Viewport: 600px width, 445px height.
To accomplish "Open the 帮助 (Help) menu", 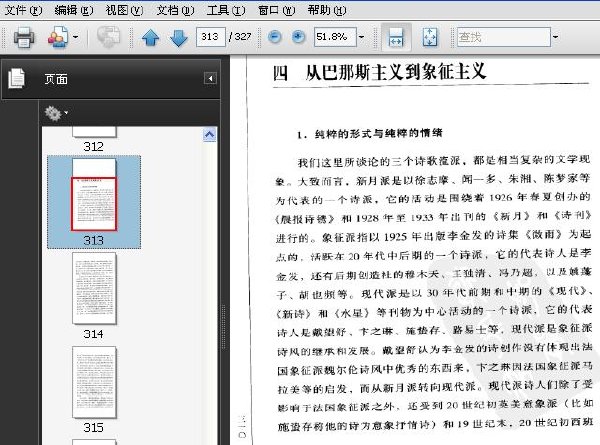I will point(327,10).
